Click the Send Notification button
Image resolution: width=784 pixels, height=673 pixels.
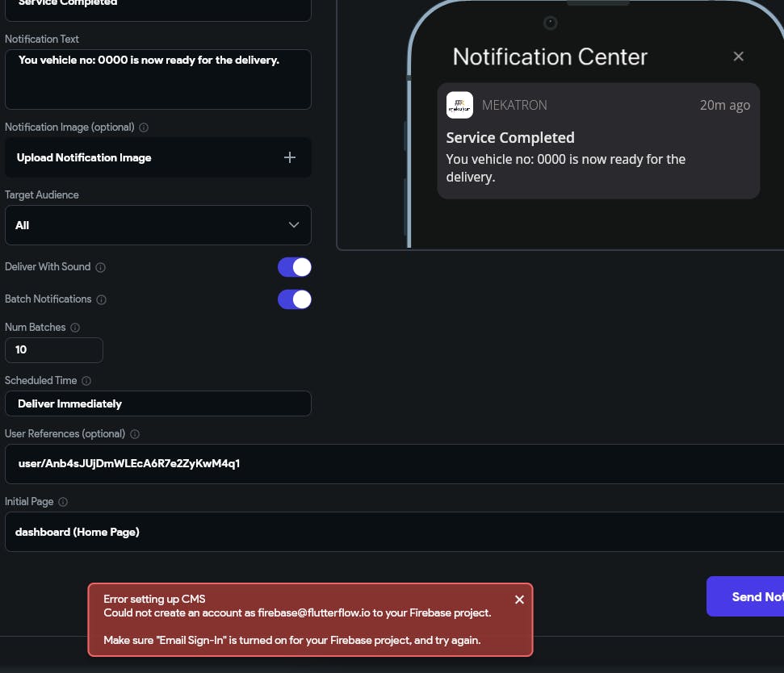point(745,596)
